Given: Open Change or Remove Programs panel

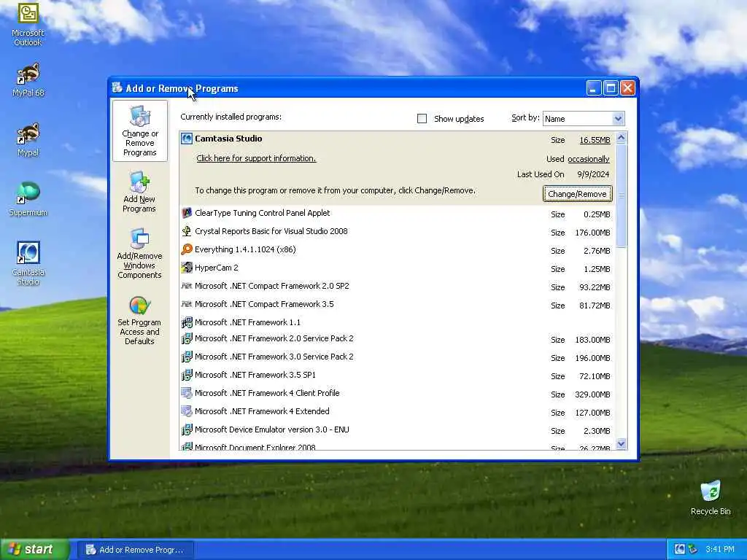Looking at the screenshot, I should click(x=139, y=131).
